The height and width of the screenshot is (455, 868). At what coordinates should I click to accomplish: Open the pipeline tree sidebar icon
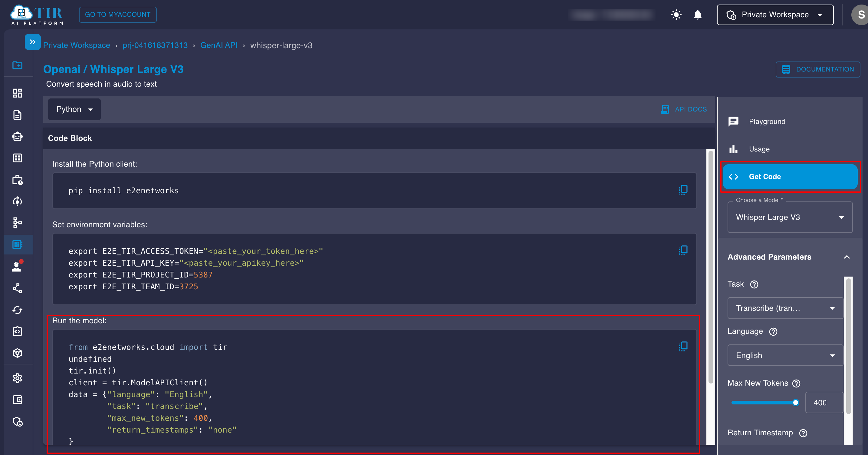(17, 223)
